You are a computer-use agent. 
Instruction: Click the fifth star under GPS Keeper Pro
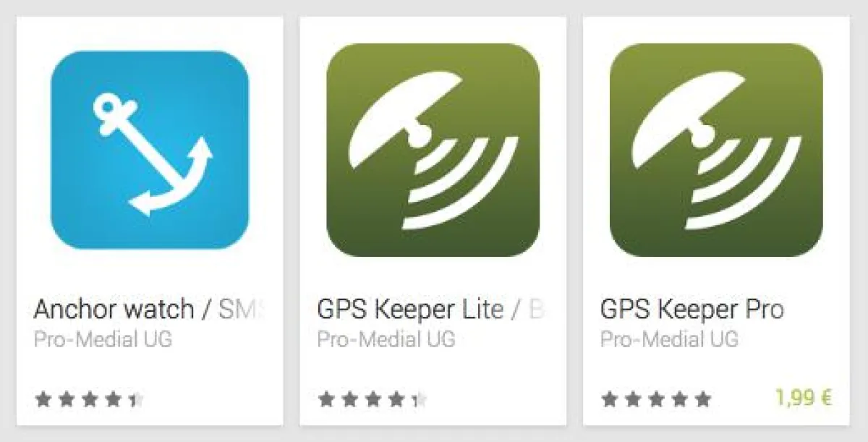coord(702,399)
